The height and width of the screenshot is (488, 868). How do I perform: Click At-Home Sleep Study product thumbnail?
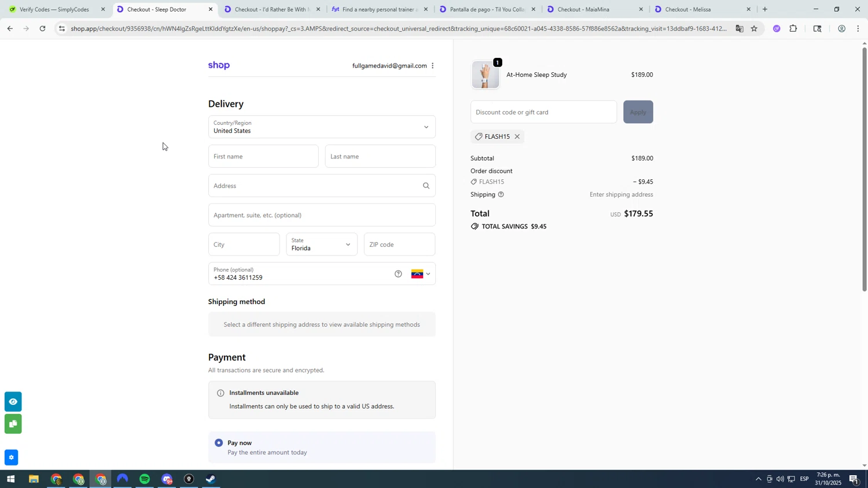[x=486, y=75]
